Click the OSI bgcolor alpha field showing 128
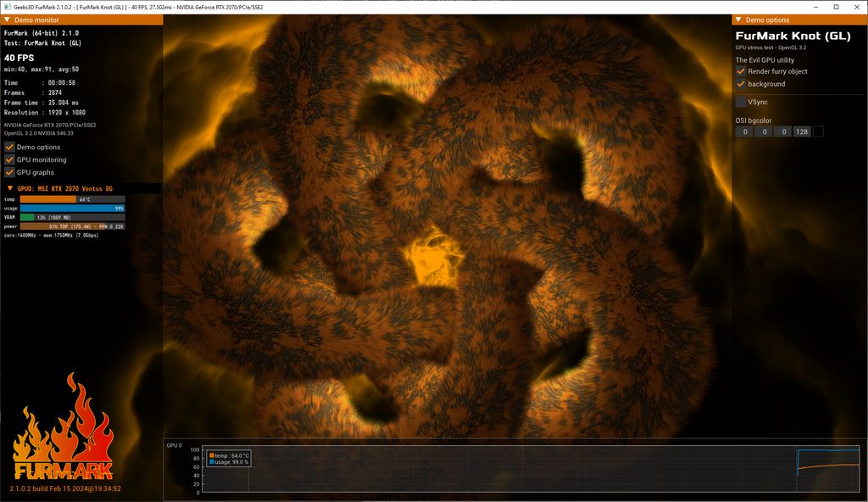Viewport: 868px width, 502px height. coord(801,131)
